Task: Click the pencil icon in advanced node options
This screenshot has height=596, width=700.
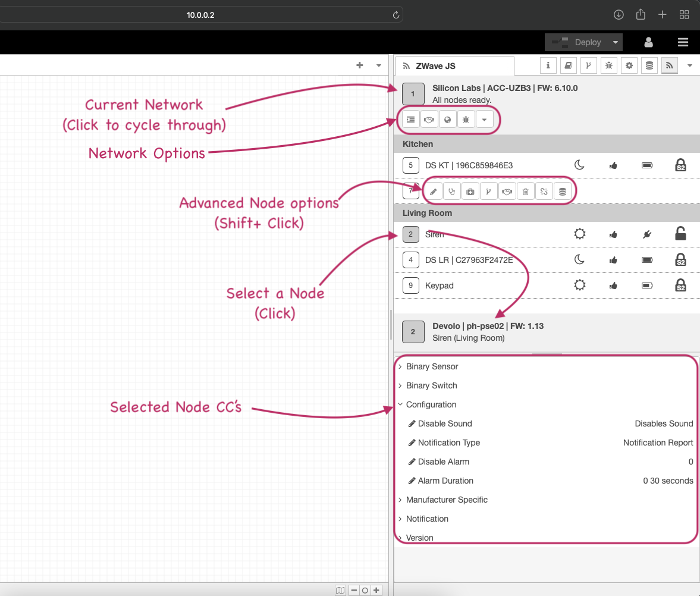Action: click(x=434, y=192)
